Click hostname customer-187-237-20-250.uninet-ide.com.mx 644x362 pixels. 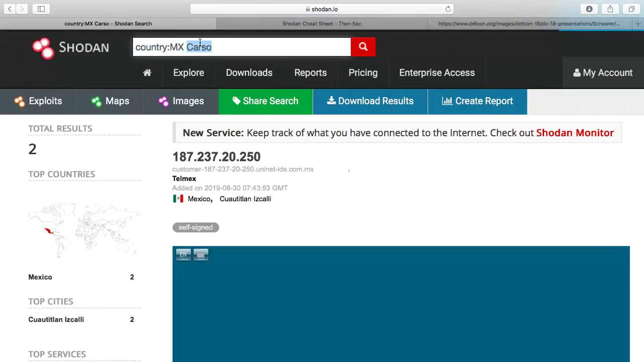click(243, 169)
